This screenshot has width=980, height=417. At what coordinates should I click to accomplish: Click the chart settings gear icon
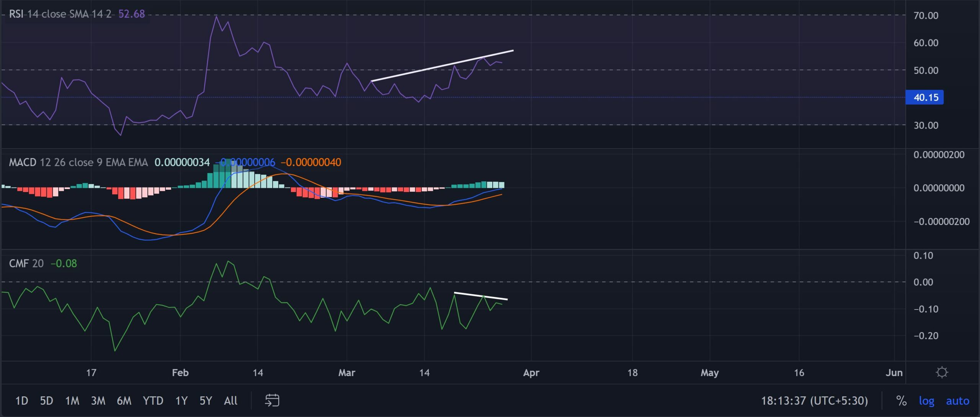click(x=942, y=372)
